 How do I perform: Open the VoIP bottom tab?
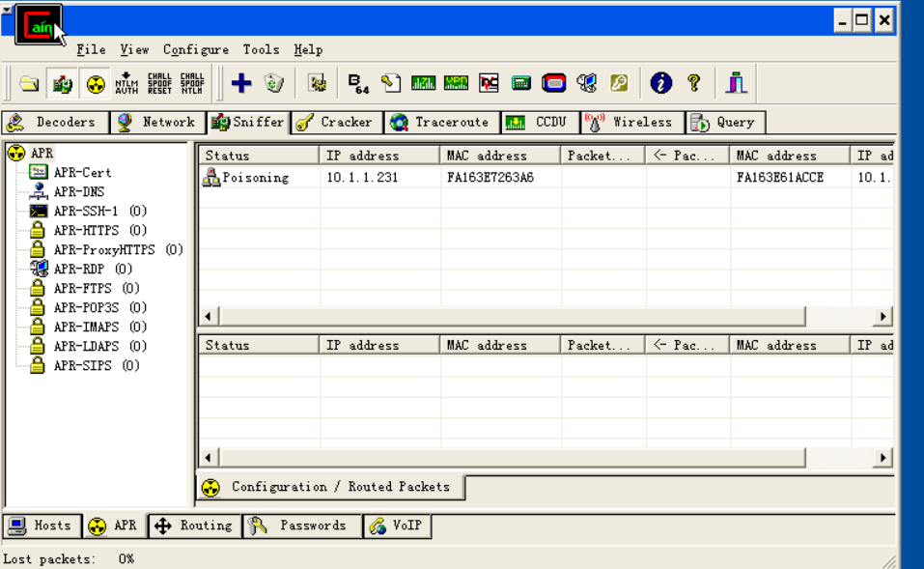(397, 526)
